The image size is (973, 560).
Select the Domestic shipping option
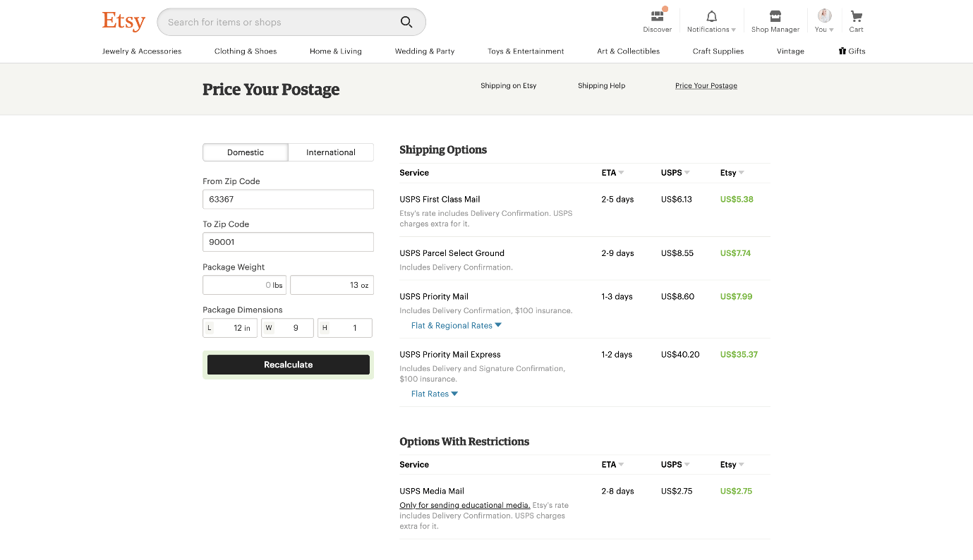pos(245,152)
